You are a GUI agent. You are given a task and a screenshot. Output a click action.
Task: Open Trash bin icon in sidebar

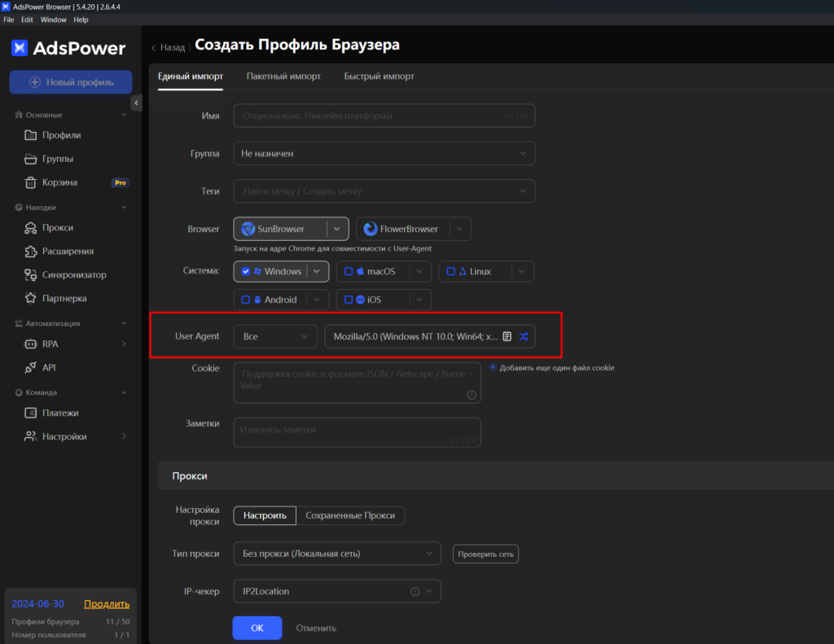(x=30, y=182)
